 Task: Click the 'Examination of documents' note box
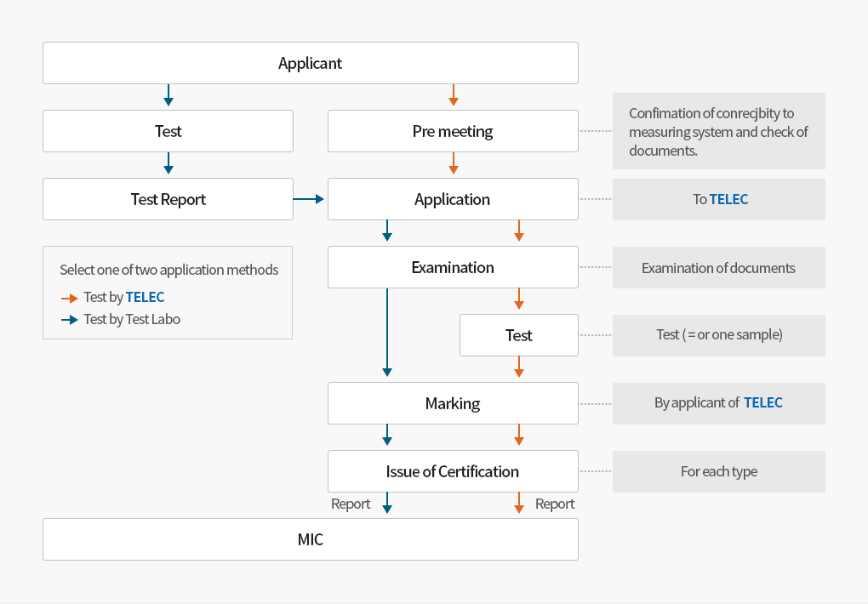719,268
